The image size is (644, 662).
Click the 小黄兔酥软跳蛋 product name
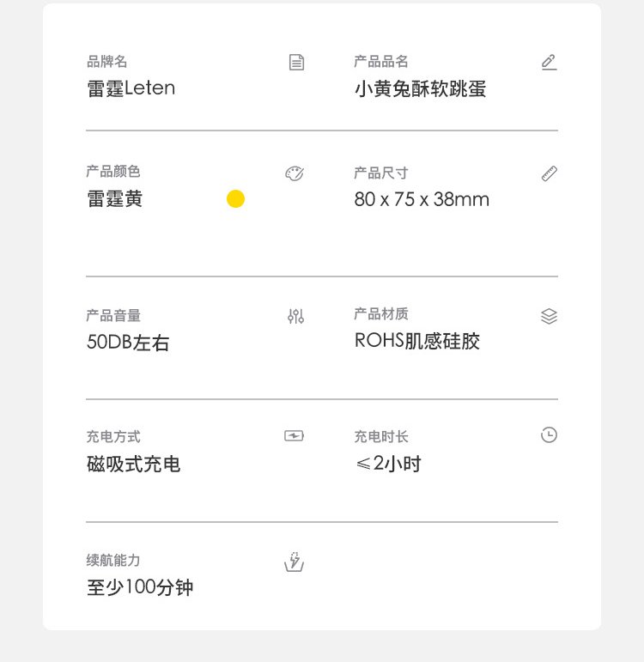point(420,88)
